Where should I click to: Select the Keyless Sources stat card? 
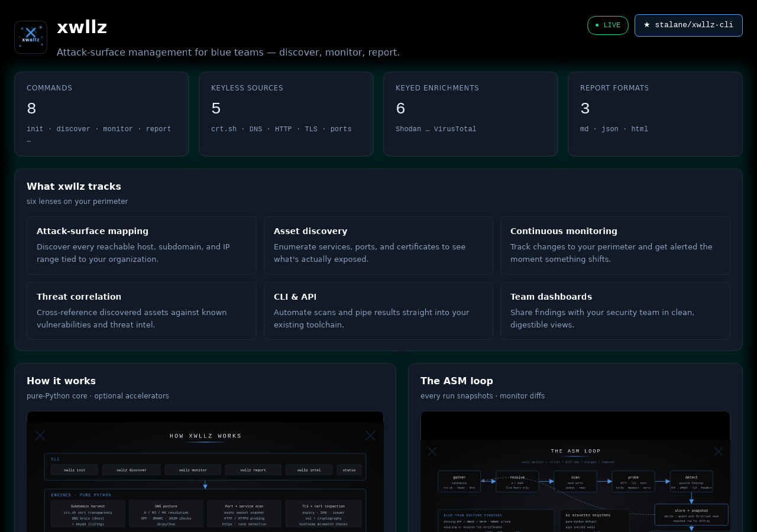[x=286, y=114]
